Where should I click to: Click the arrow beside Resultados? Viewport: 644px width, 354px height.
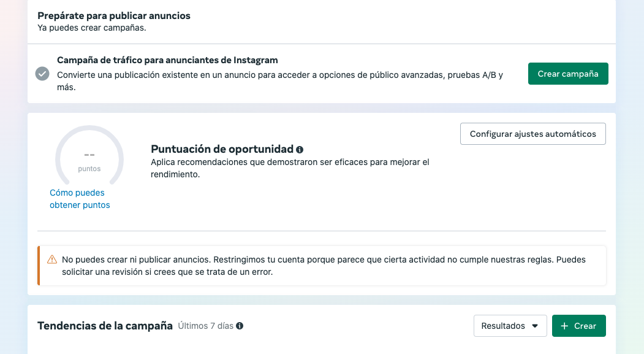click(x=534, y=326)
